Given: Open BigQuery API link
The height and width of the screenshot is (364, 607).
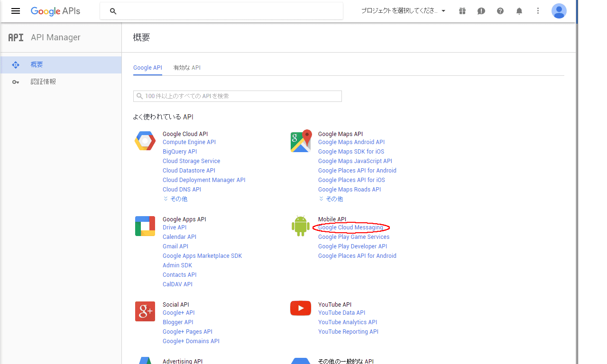Looking at the screenshot, I should pos(180,152).
